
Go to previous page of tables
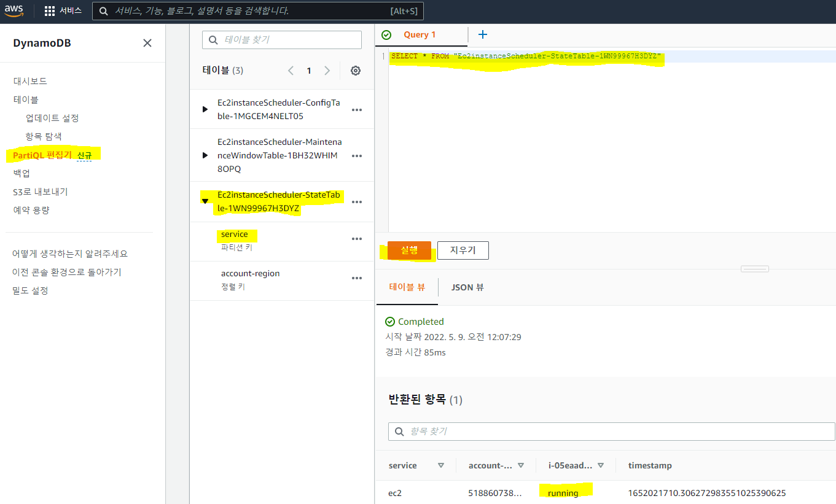point(291,71)
